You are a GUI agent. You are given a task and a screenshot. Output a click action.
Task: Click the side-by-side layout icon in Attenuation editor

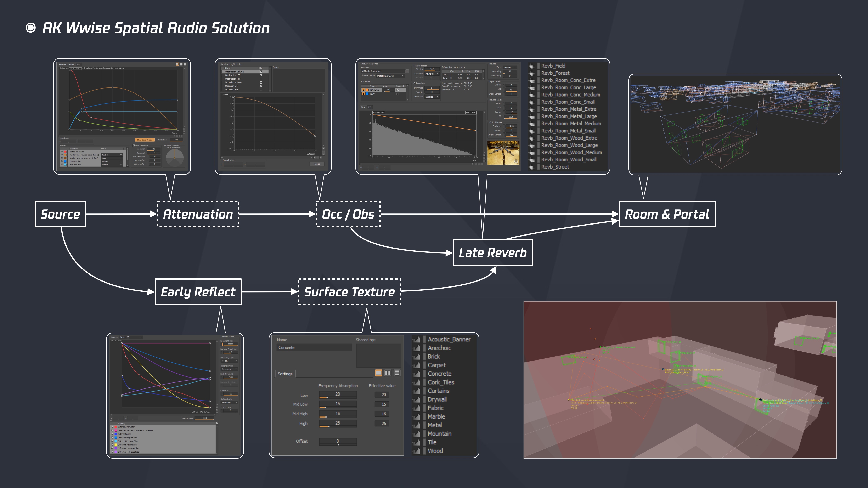pos(181,64)
